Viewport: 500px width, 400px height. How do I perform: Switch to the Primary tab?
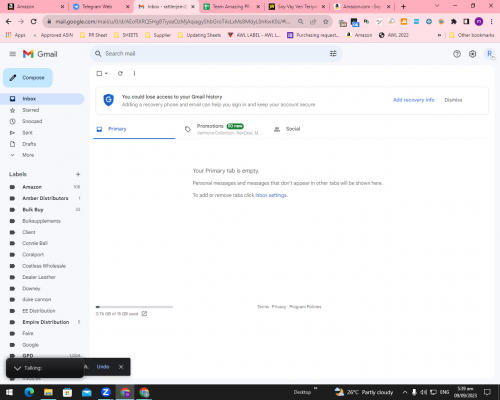134,129
